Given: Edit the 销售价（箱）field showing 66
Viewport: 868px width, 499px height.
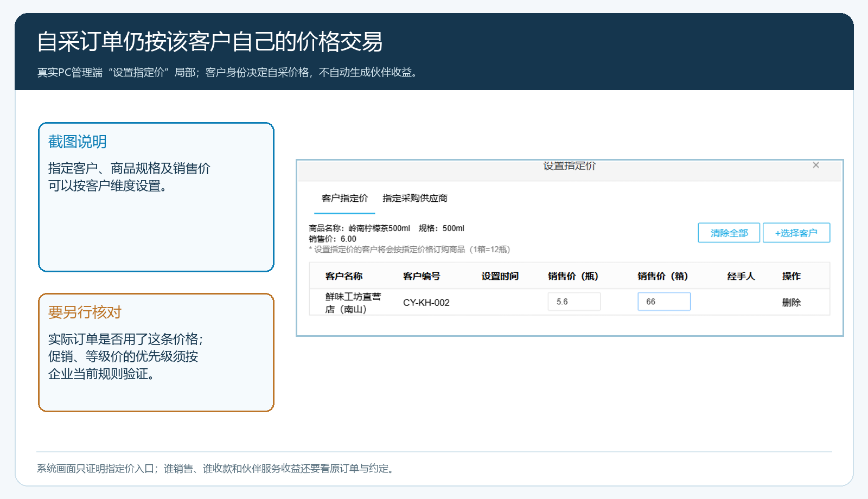Looking at the screenshot, I should tap(664, 302).
